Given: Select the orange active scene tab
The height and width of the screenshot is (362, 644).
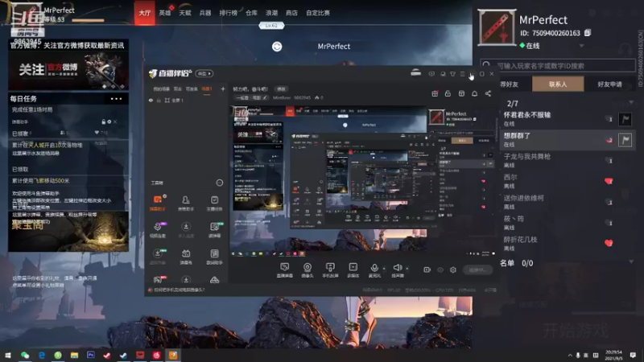Looking at the screenshot, I should (207, 88).
